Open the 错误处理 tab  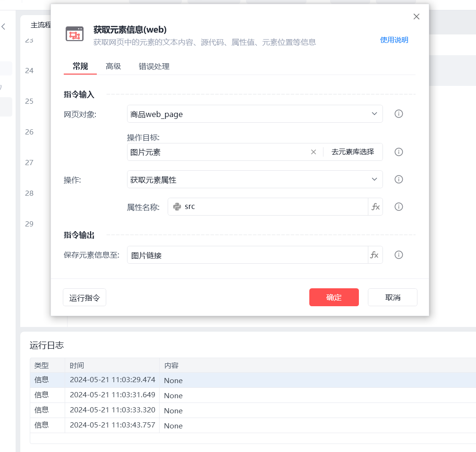[x=154, y=66]
